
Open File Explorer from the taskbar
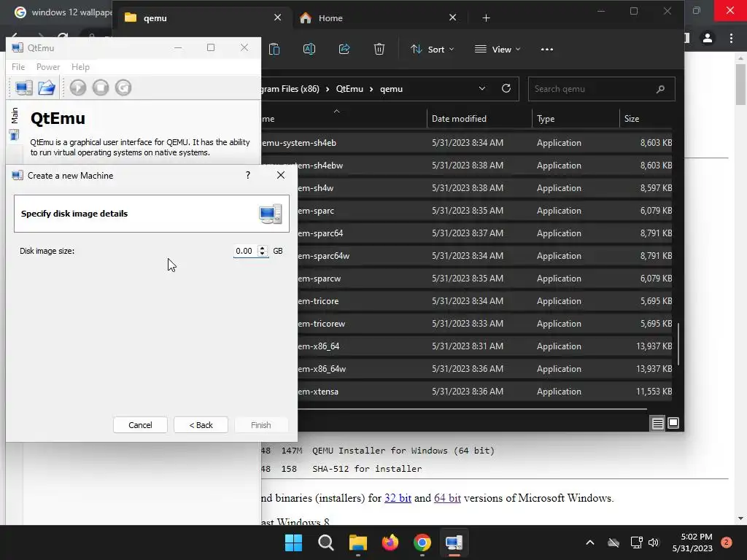point(357,542)
